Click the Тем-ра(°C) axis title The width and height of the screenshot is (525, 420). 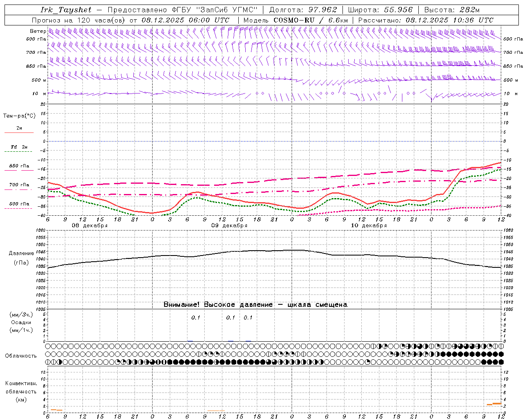coord(19,116)
